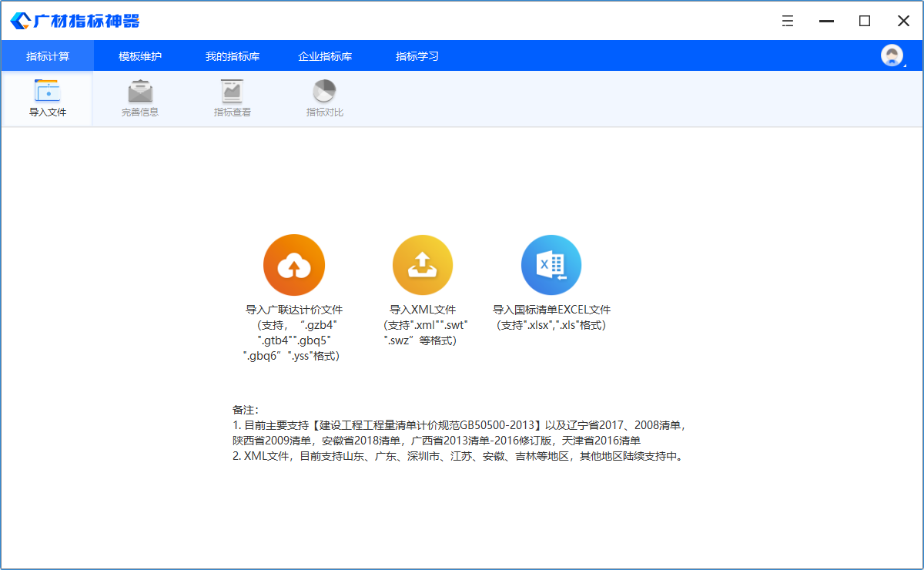This screenshot has width=924, height=570.
Task: Select the 指标查看 chart icon
Action: [x=233, y=92]
